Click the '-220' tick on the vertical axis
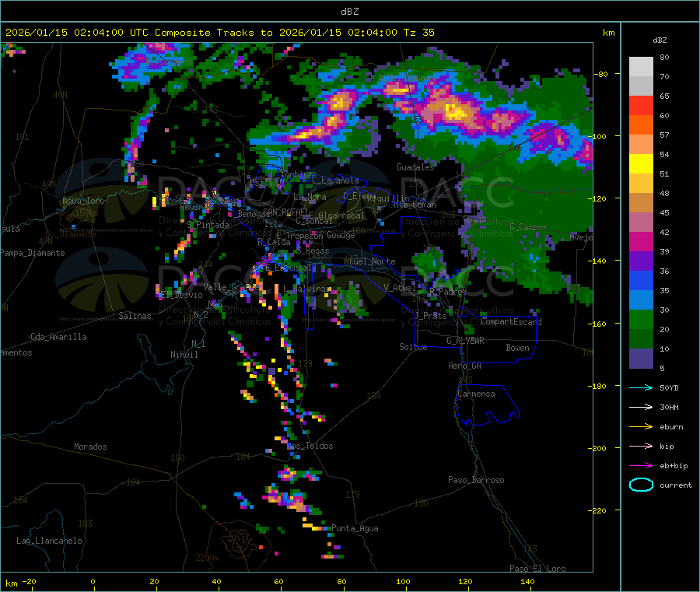This screenshot has height=592, width=700. [x=599, y=510]
